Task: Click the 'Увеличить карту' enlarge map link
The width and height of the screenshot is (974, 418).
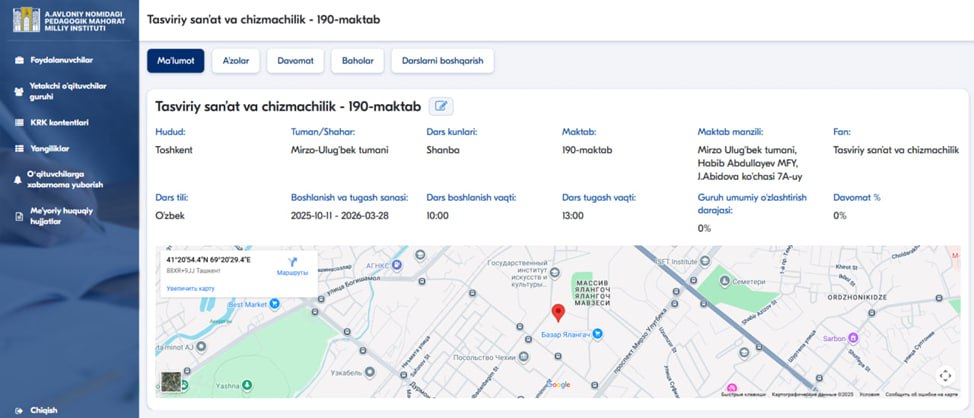Action: click(x=190, y=288)
